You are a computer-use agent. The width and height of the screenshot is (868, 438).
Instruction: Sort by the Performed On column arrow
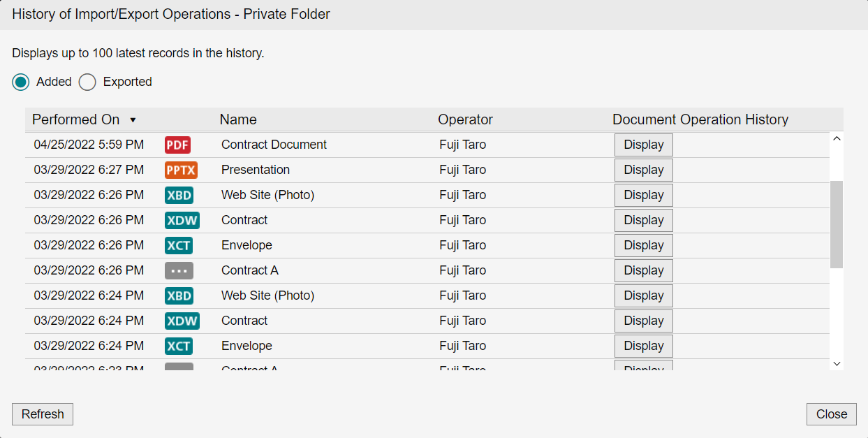pyautogui.click(x=133, y=120)
